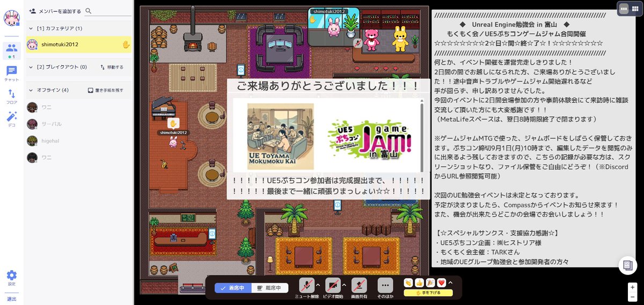Screen dimensions: 644x305
Task: Click shimotuki2012 rabbit avatar near piano
Action: (173, 142)
